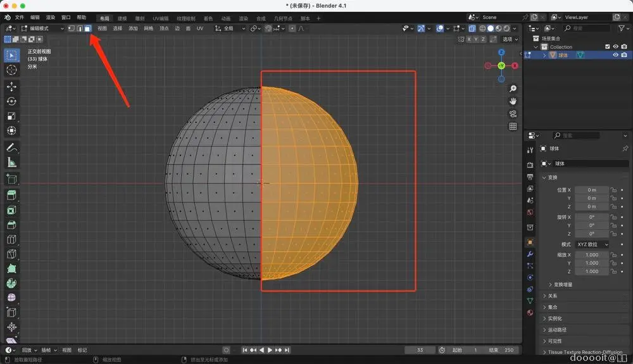Uncheck the Collection exclude checkbox
This screenshot has height=364, width=633.
608,47
